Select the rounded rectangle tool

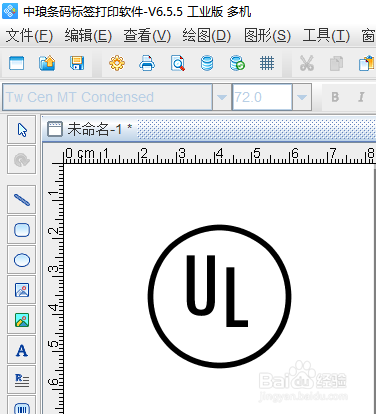coord(22,230)
